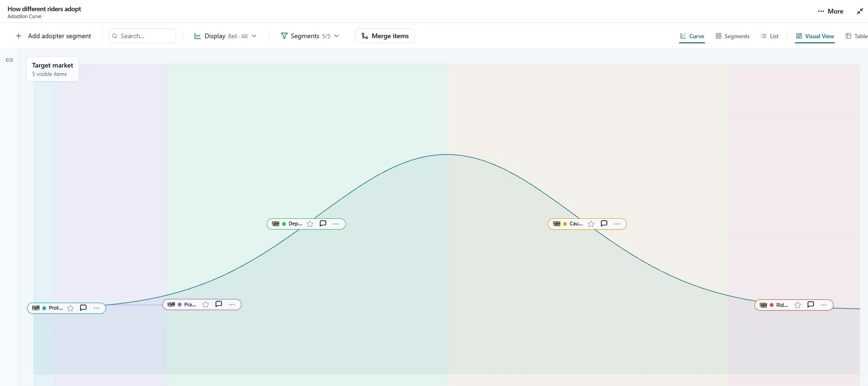Star the Rid... segment card
The height and width of the screenshot is (386, 868).
(x=798, y=305)
